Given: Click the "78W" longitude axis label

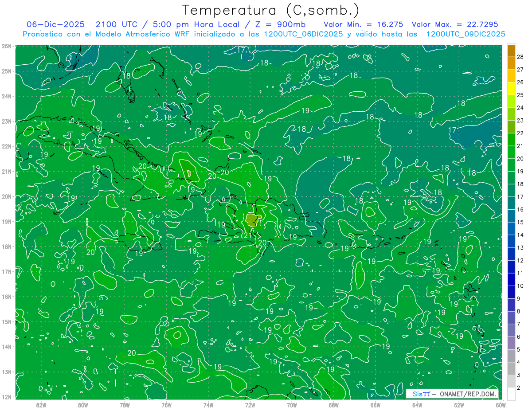Looking at the screenshot, I should tap(125, 405).
